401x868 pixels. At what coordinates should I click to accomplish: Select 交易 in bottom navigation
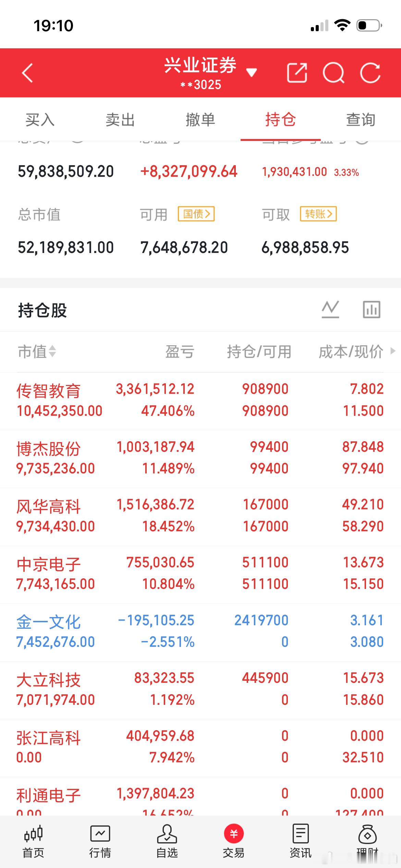coord(234,841)
